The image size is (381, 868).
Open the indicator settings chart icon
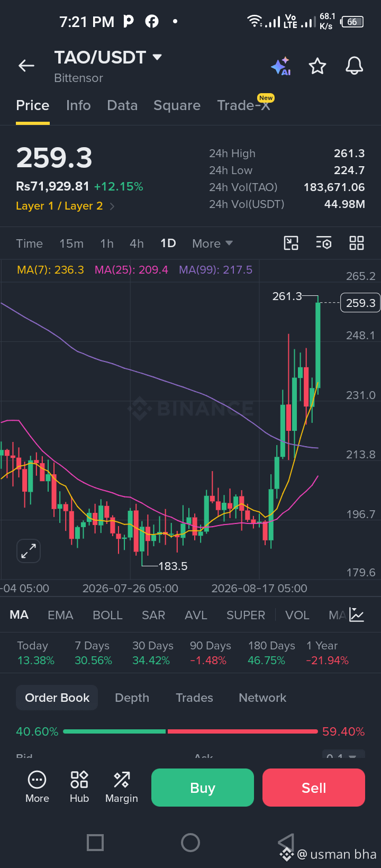coord(357,614)
